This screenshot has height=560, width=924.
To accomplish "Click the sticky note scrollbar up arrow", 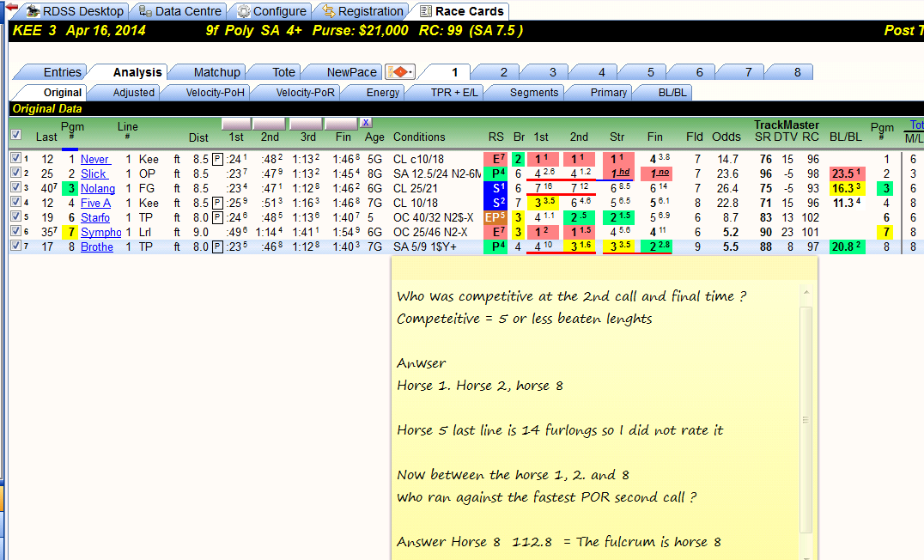I will 806,292.
